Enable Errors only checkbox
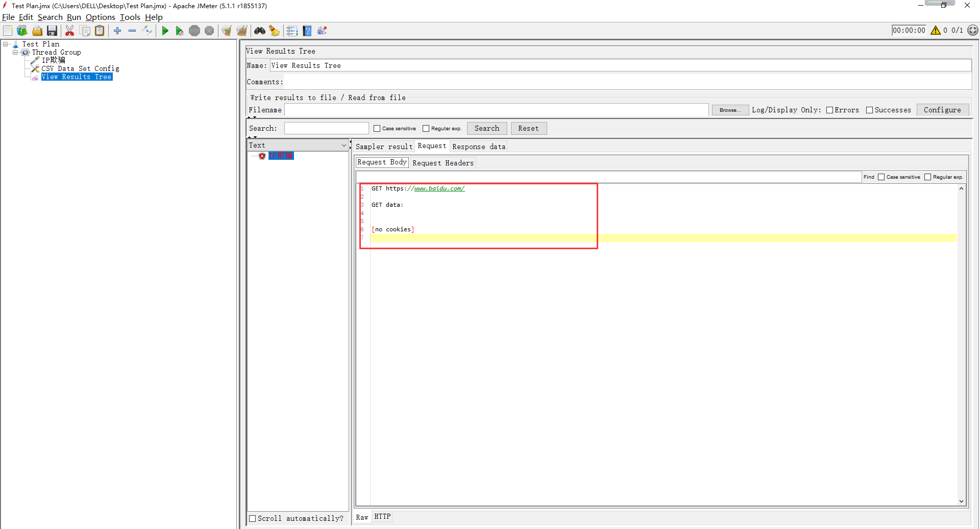Viewport: 980px width, 529px height. [x=829, y=110]
